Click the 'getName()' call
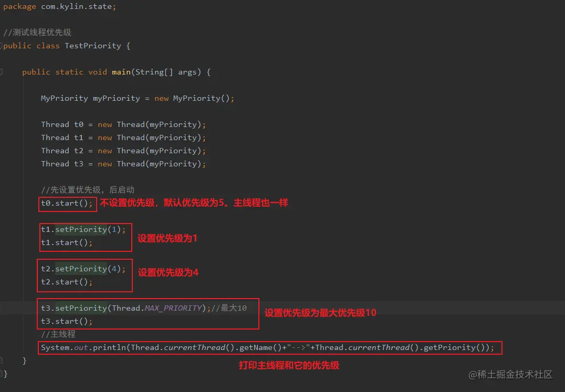 pyautogui.click(x=260, y=348)
